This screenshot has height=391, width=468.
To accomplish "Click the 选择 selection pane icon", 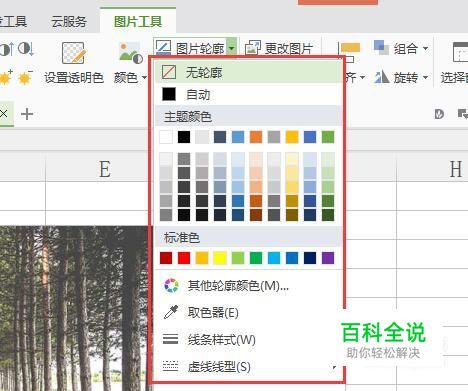I will [460, 51].
